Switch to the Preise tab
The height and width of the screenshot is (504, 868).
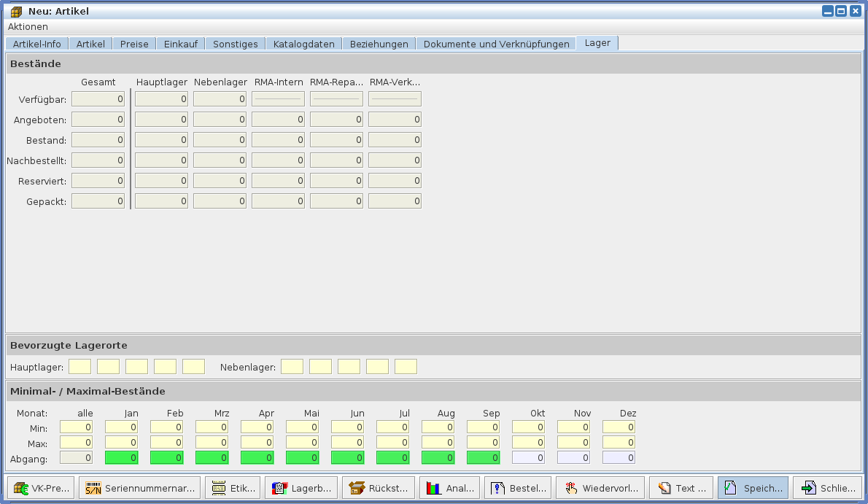click(134, 44)
